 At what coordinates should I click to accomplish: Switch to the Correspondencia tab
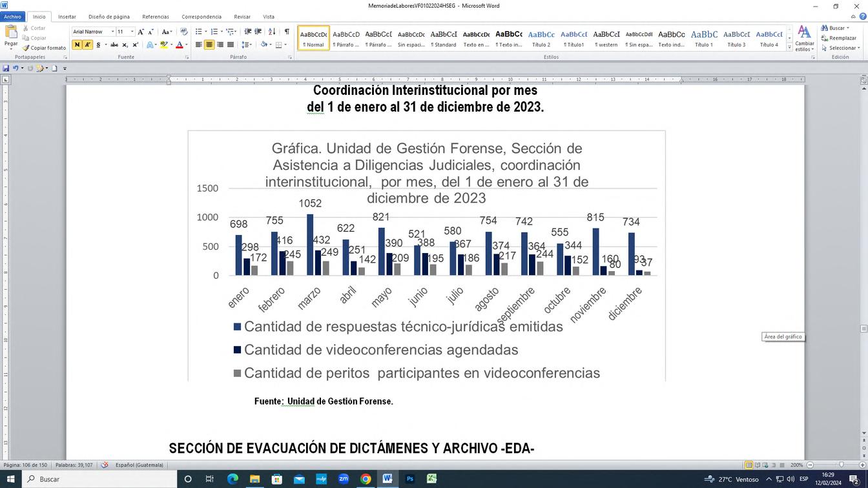click(201, 17)
